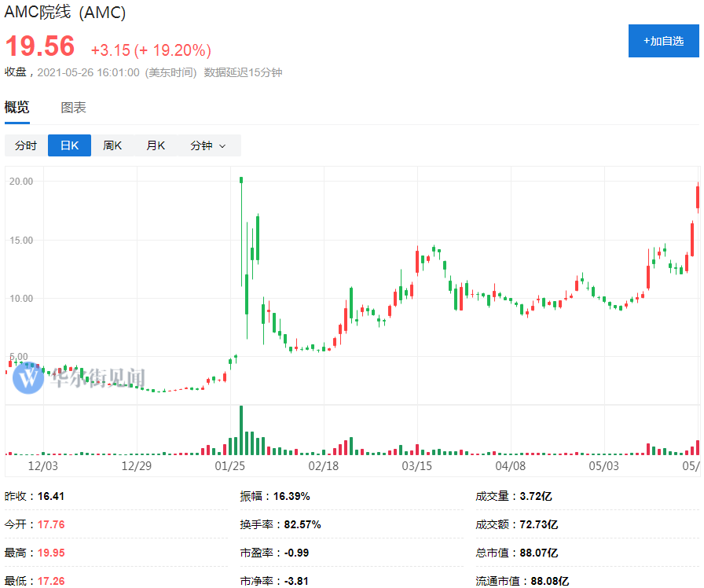Click the 05/03 date axis label
This screenshot has width=704, height=588.
604,466
